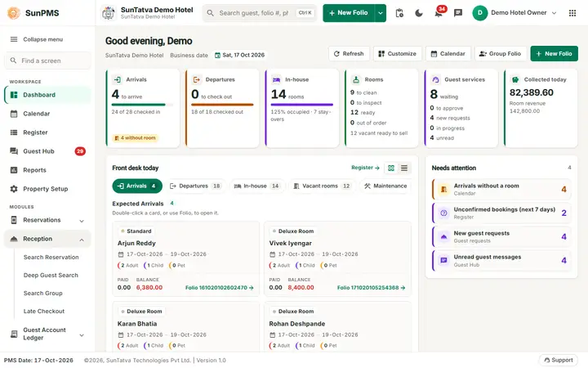Switch to card grid view

[391, 168]
